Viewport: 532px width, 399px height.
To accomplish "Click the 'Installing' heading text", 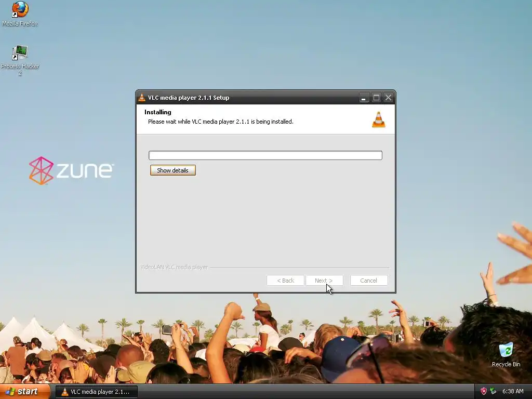I will pos(158,112).
